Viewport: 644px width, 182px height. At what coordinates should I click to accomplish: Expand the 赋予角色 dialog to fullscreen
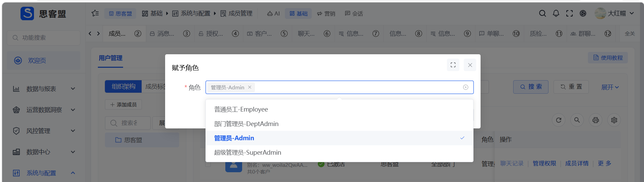pos(453,65)
